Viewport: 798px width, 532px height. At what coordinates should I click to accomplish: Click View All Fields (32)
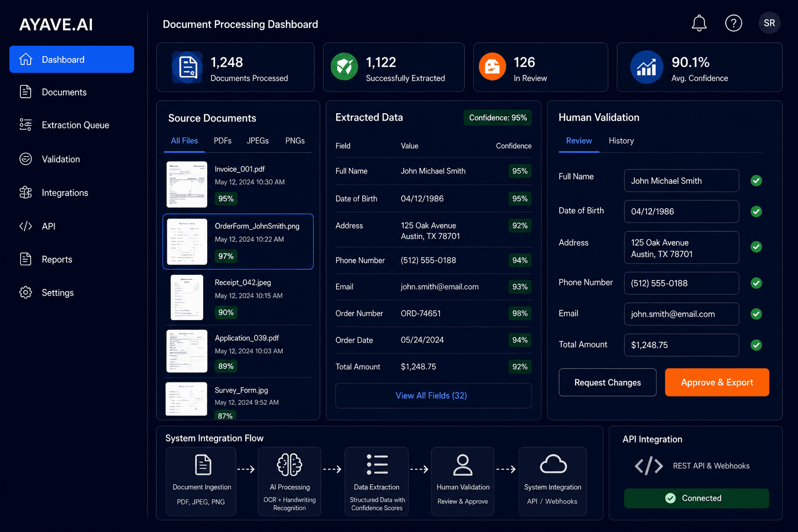pos(433,396)
